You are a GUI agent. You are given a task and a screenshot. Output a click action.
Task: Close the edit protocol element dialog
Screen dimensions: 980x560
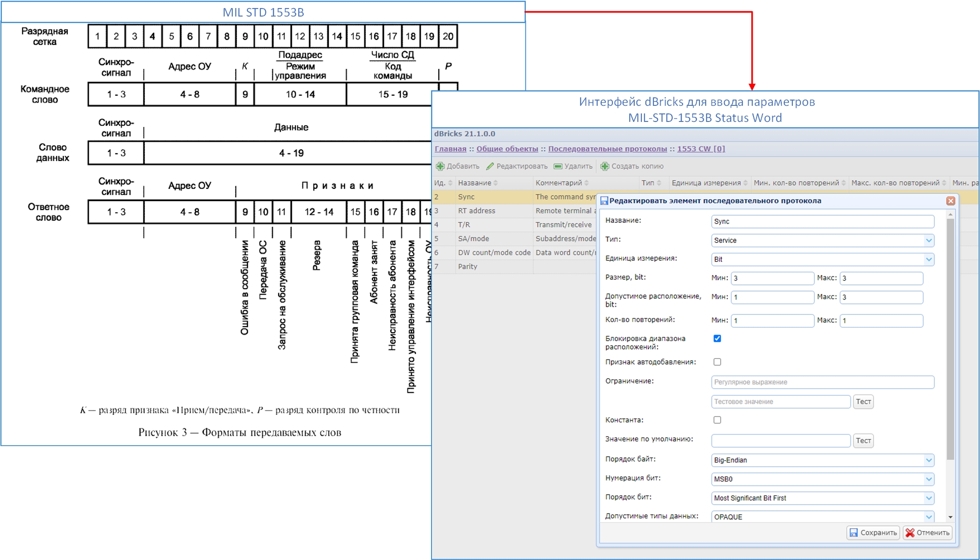(x=951, y=201)
